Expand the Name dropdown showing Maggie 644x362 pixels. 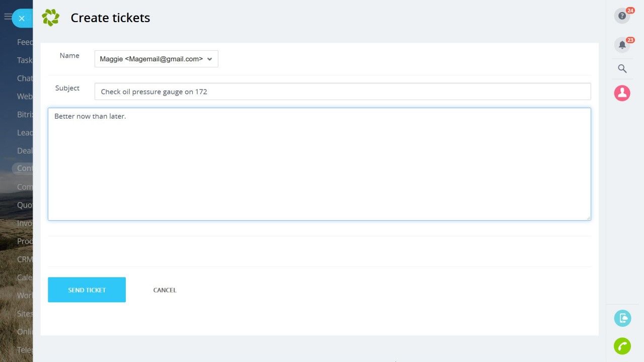coord(156,59)
